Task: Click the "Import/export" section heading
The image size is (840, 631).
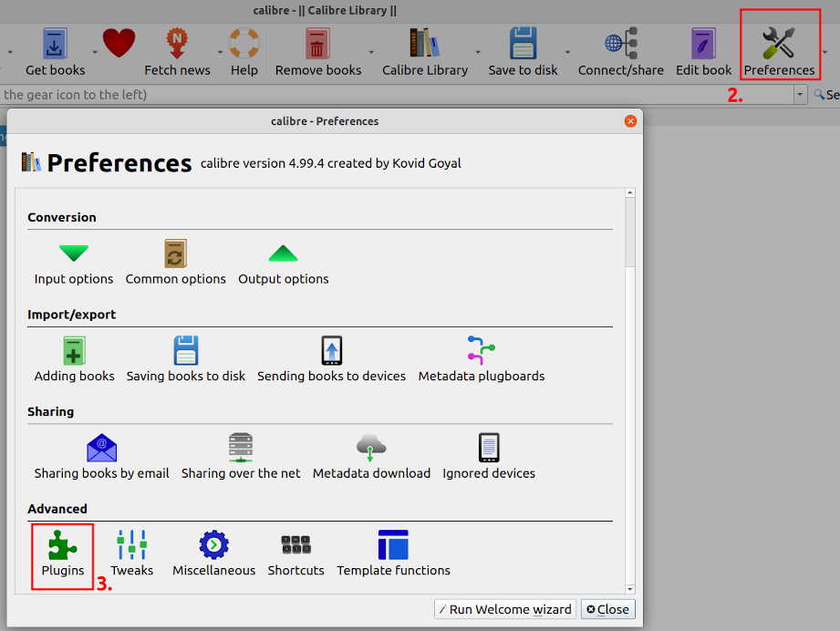Action: pyautogui.click(x=72, y=315)
